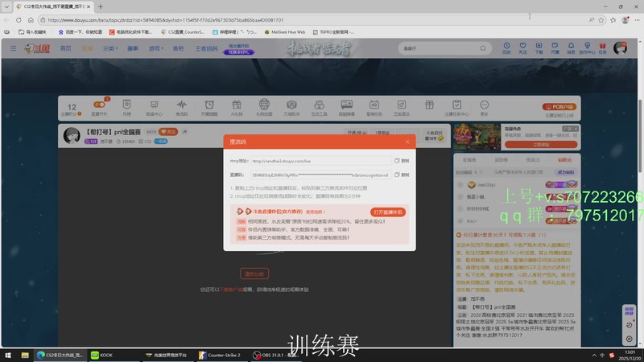Switch to the 活跃榜 tab
644x362 pixels.
[x=501, y=160]
